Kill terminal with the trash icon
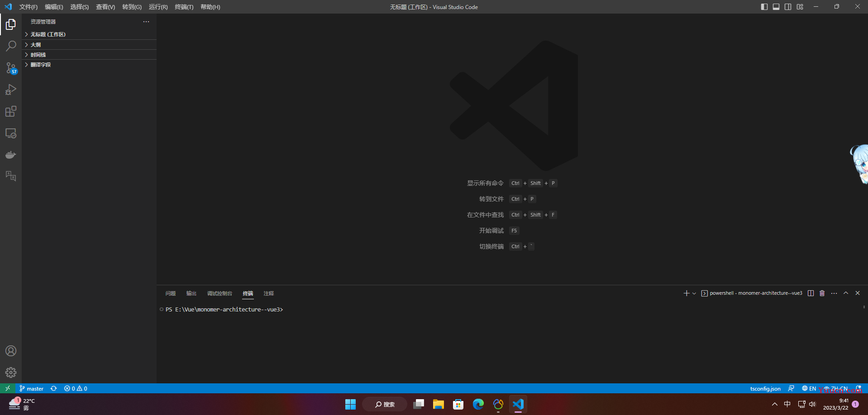Screen dimensions: 868x415 coord(822,293)
